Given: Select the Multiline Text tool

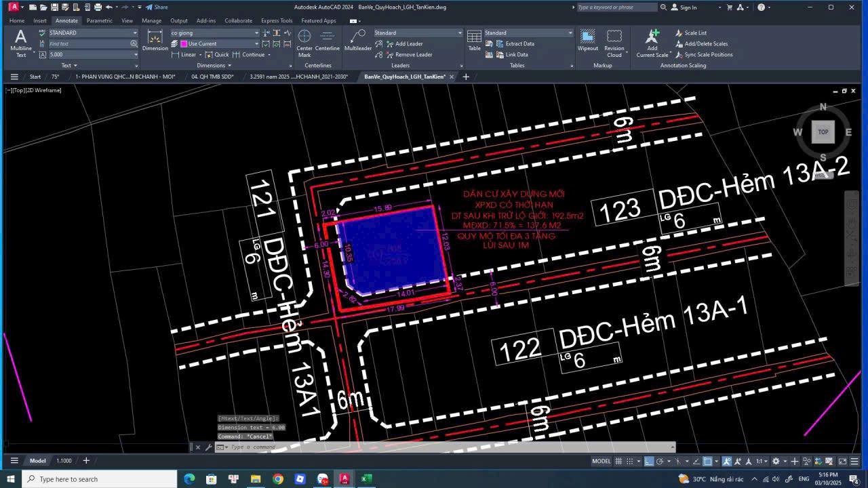Looking at the screenshot, I should coord(20,42).
